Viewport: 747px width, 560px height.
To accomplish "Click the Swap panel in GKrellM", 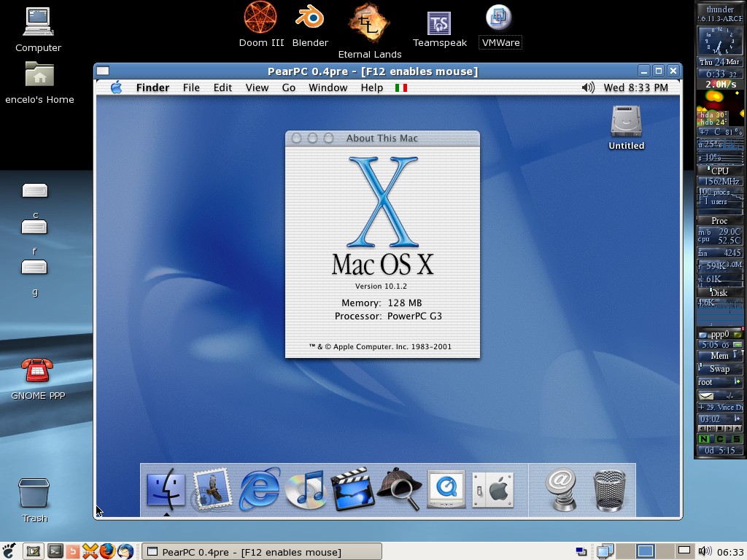I will [720, 368].
